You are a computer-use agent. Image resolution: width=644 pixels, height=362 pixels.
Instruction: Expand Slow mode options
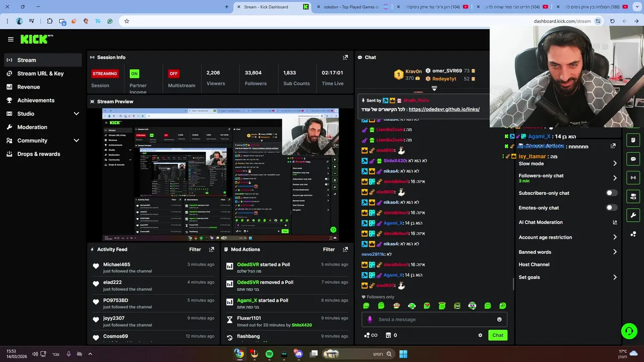pos(615,163)
